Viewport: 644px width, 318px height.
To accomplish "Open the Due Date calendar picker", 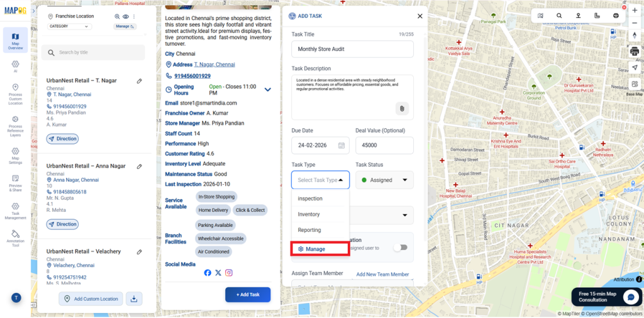I will (x=341, y=145).
